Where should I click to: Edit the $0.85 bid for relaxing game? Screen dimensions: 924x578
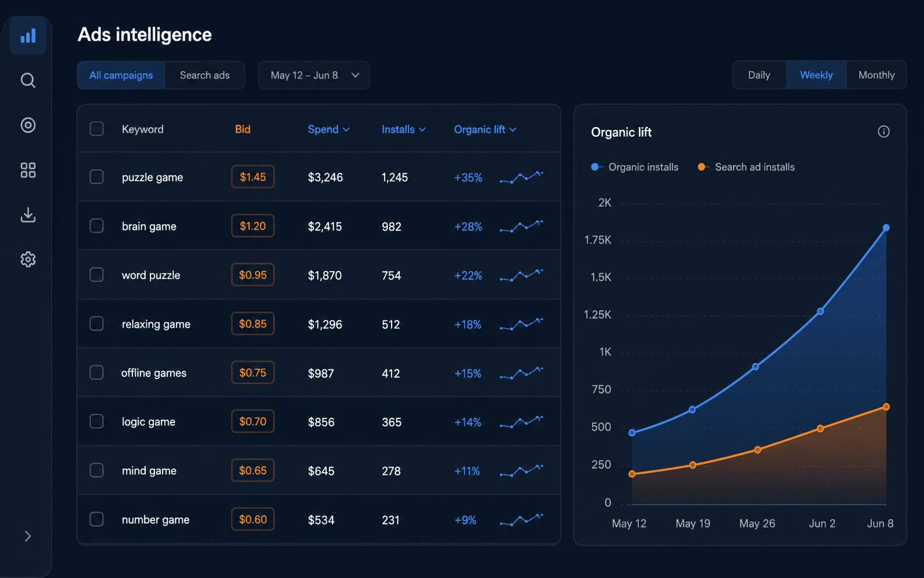(x=253, y=323)
